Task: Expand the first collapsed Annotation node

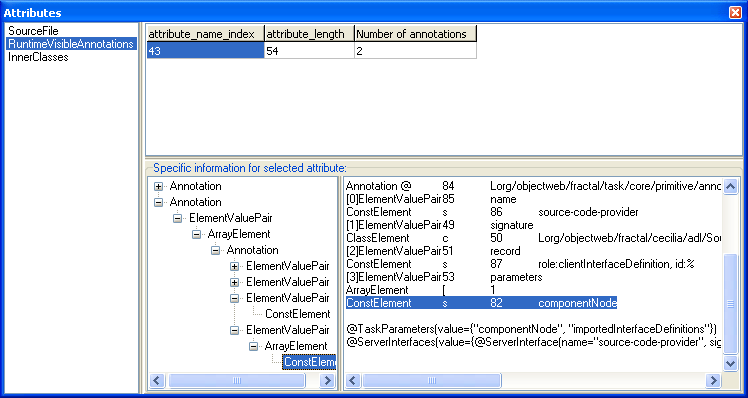Action: [158, 187]
